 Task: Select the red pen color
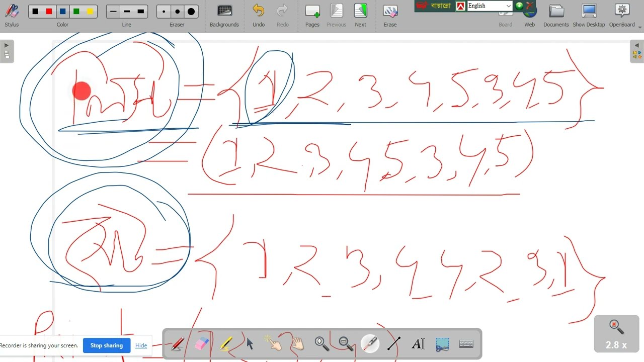point(49,12)
